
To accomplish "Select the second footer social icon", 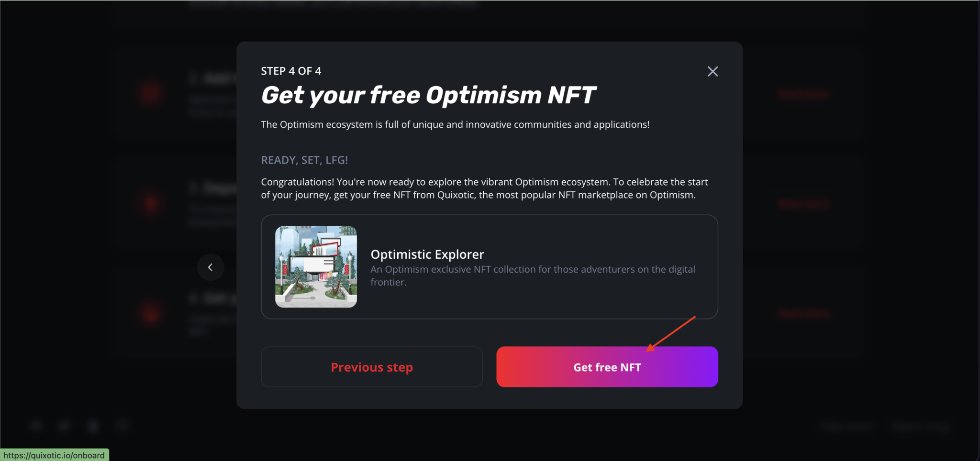I will pos(65,426).
